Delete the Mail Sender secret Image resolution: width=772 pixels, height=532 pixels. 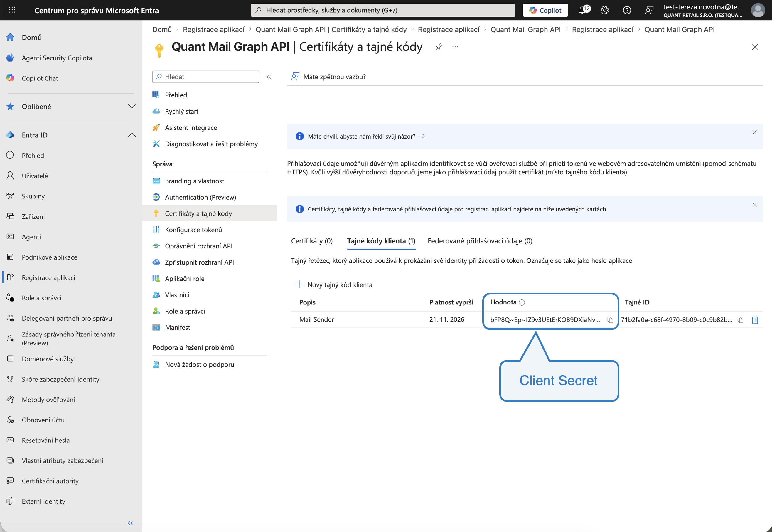pyautogui.click(x=755, y=320)
